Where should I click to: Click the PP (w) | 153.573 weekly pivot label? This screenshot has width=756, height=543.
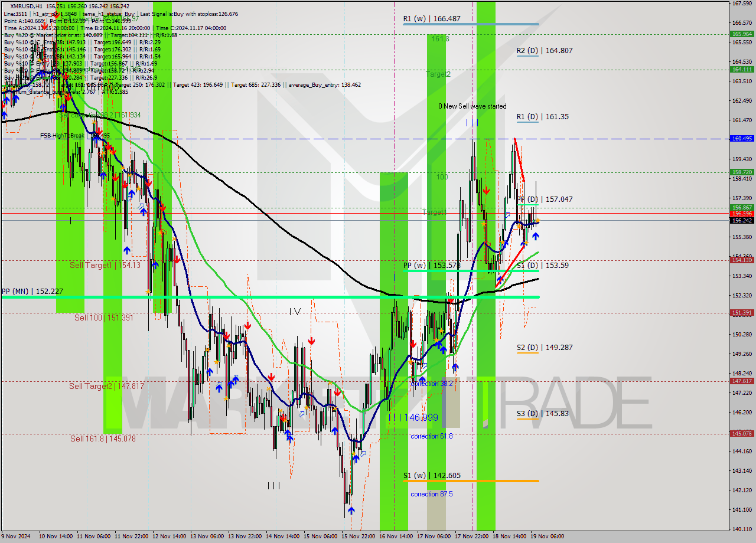431,266
